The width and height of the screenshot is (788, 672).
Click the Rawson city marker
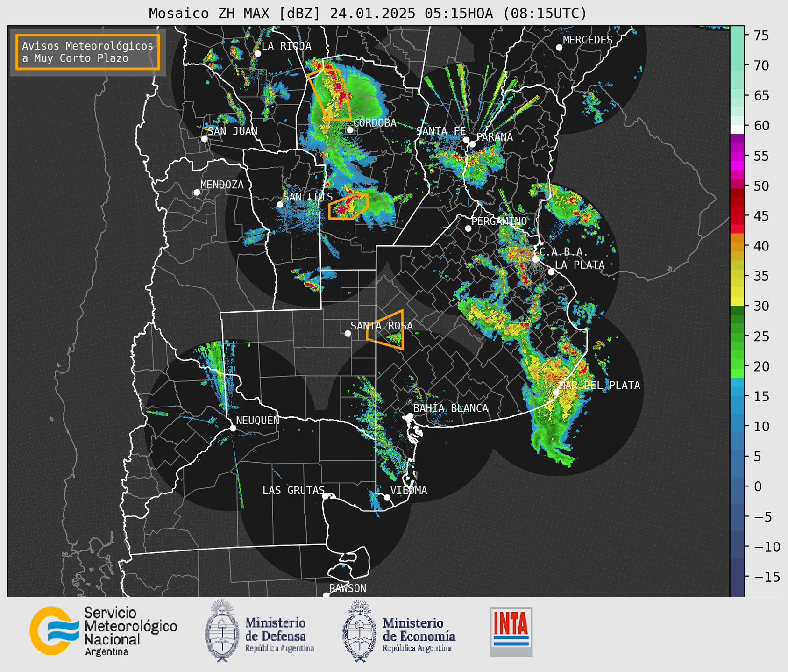[326, 595]
